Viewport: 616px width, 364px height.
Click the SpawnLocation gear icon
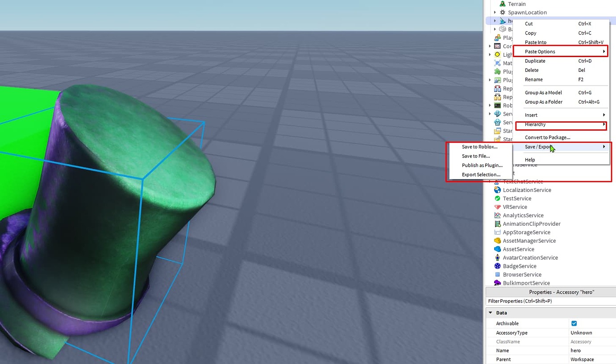coord(503,12)
